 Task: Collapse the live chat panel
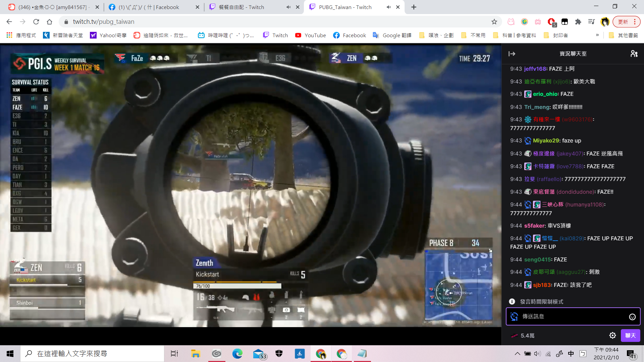(x=512, y=54)
